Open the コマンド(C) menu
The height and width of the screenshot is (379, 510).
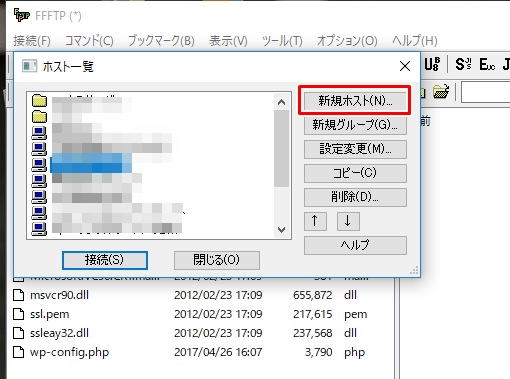[x=89, y=41]
